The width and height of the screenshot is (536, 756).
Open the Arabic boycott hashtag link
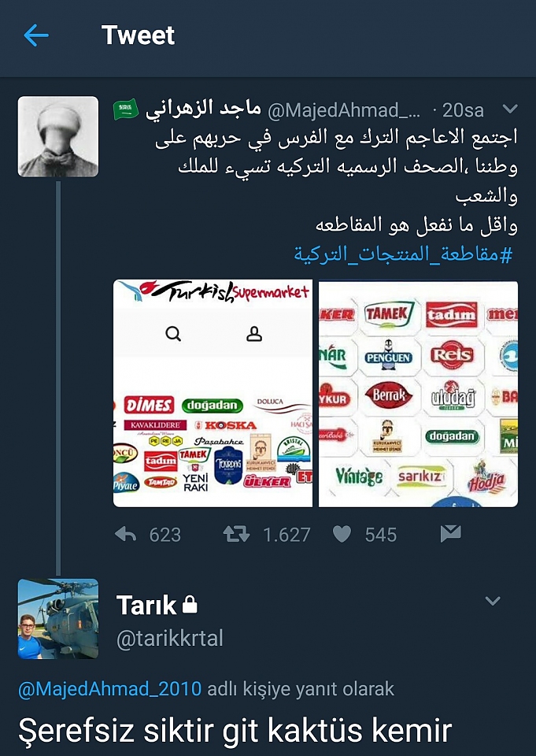[404, 253]
